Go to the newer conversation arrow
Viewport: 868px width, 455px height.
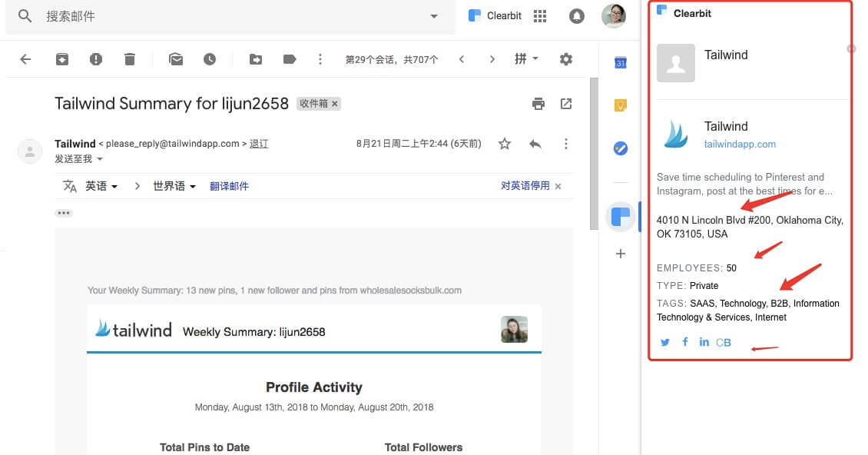point(462,59)
